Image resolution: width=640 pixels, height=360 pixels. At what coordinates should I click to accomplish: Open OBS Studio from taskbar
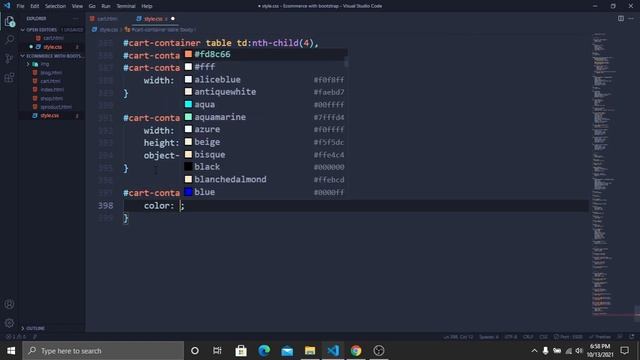coord(379,351)
